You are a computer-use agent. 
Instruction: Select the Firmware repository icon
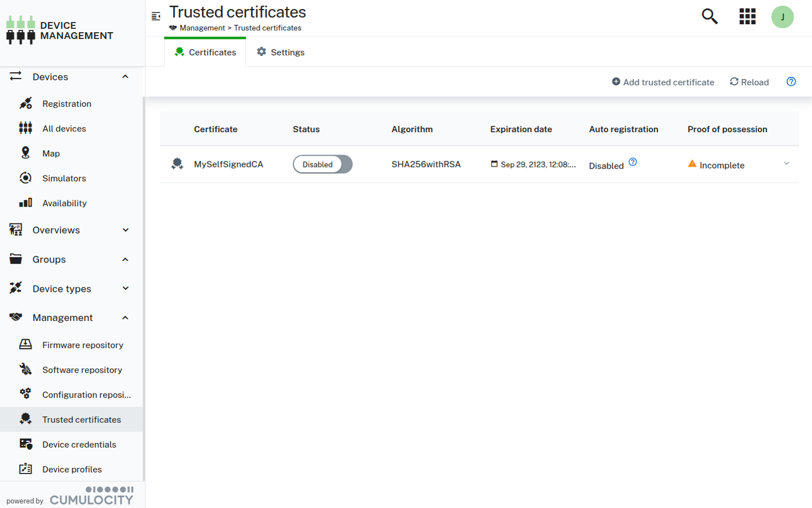pyautogui.click(x=25, y=344)
